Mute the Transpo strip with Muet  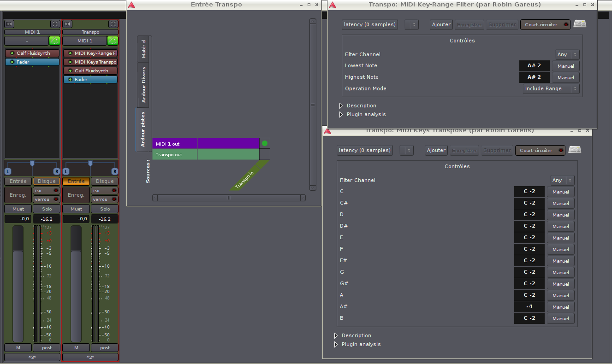(x=76, y=209)
